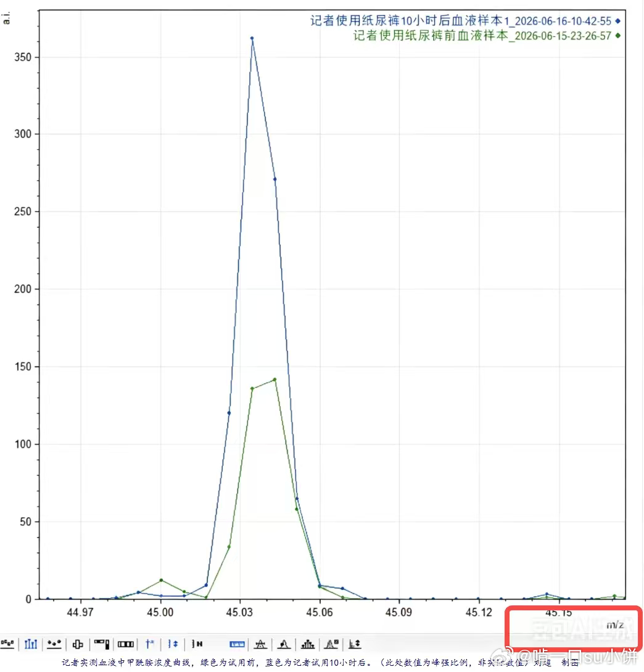Click the y-axis label 350

click(x=23, y=57)
